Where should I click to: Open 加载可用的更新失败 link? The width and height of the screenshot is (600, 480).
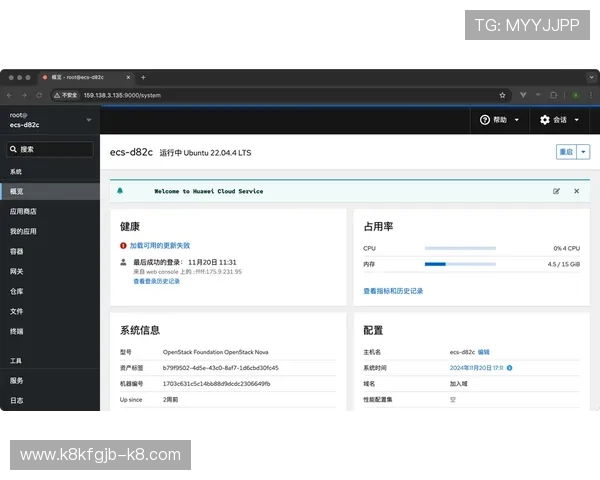coord(160,245)
